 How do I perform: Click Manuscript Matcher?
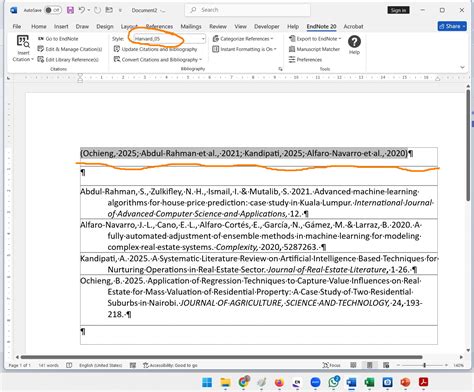(x=314, y=49)
